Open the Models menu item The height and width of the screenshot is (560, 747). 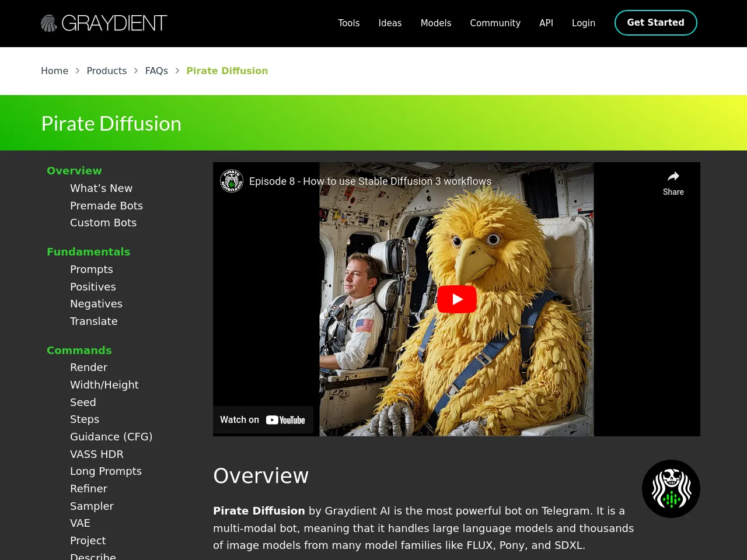(435, 23)
